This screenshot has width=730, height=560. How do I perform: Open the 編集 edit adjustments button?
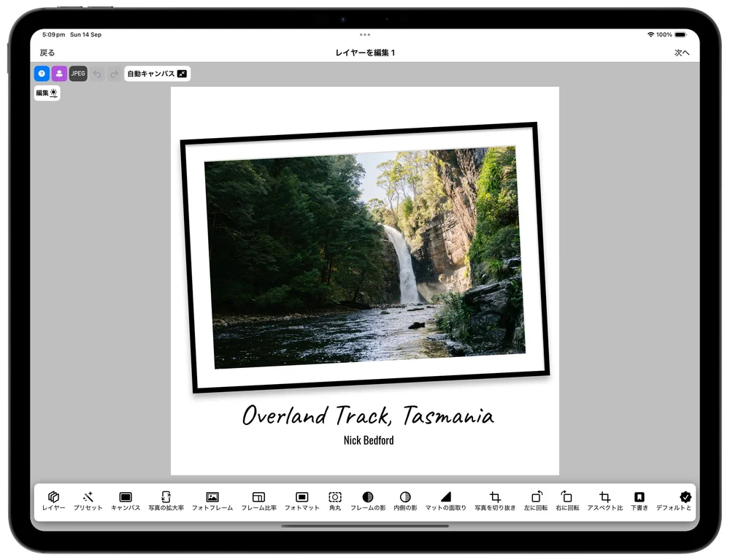tap(47, 93)
